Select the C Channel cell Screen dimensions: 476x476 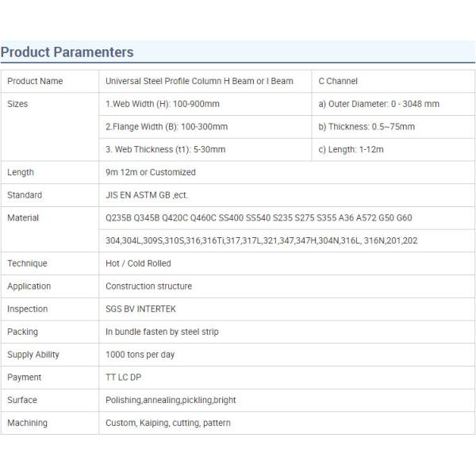point(338,82)
